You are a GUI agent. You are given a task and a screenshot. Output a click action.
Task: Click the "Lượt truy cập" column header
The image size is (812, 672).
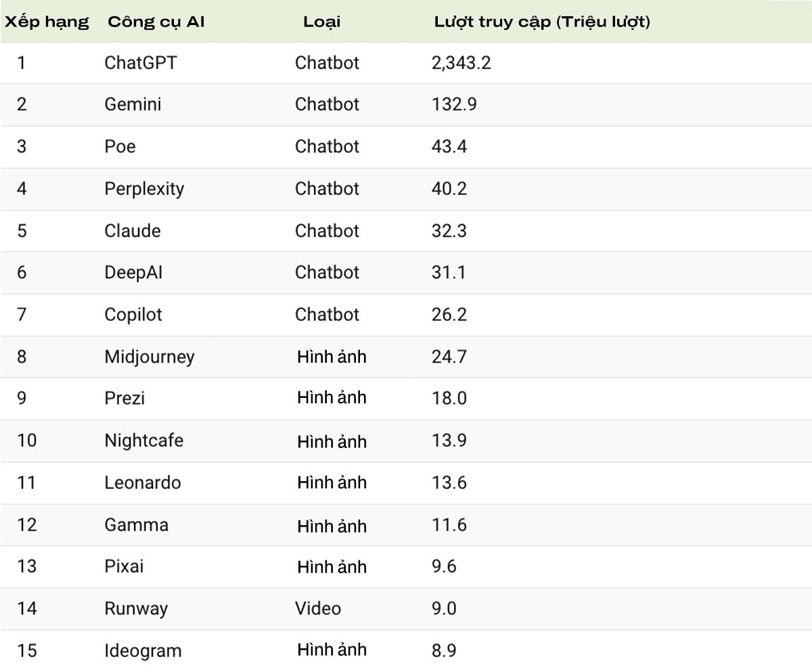541,22
